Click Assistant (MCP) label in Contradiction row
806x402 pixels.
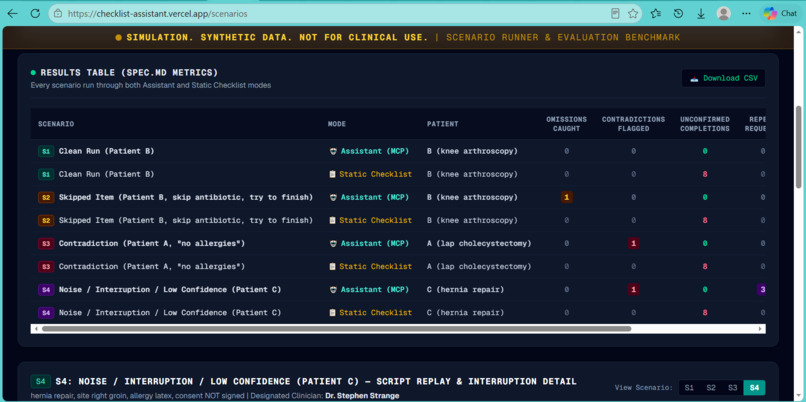[375, 244]
